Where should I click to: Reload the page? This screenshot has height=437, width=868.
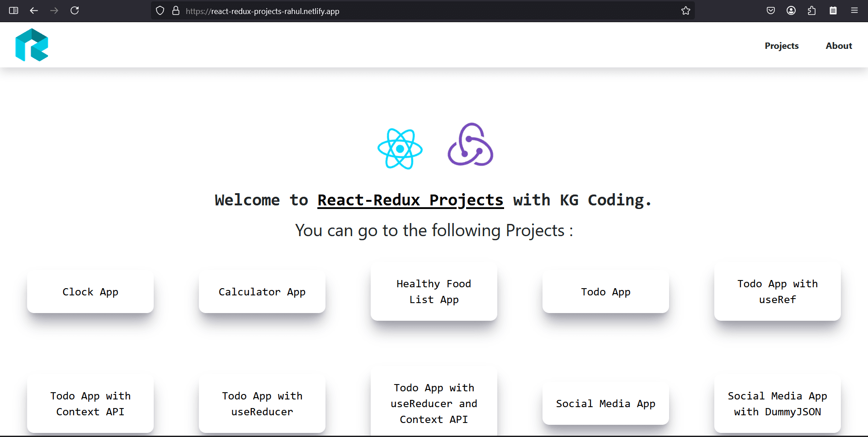click(x=75, y=10)
